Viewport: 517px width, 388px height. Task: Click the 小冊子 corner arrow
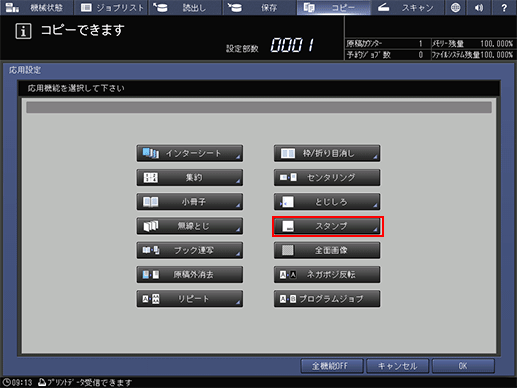pos(238,205)
